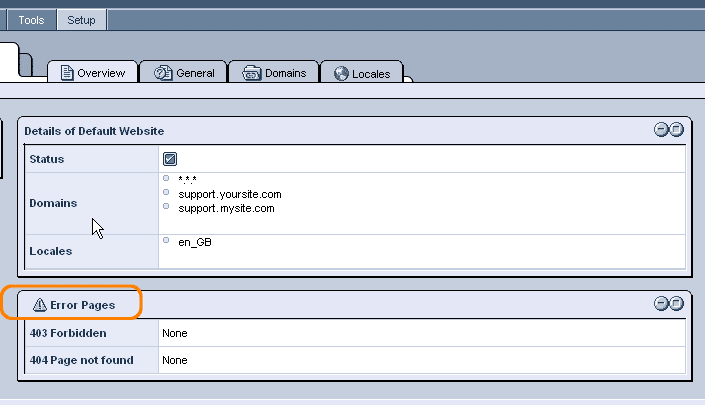705x405 pixels.
Task: Click the Error Pages warning triangle icon
Action: click(40, 305)
